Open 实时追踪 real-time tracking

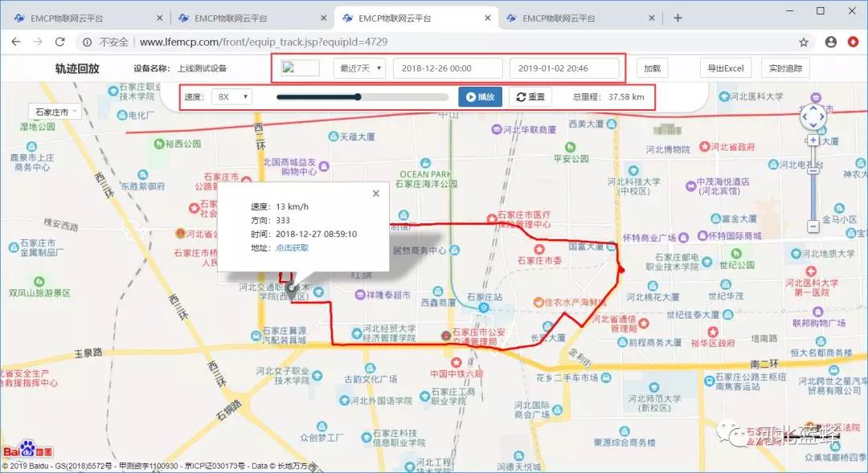(x=785, y=68)
